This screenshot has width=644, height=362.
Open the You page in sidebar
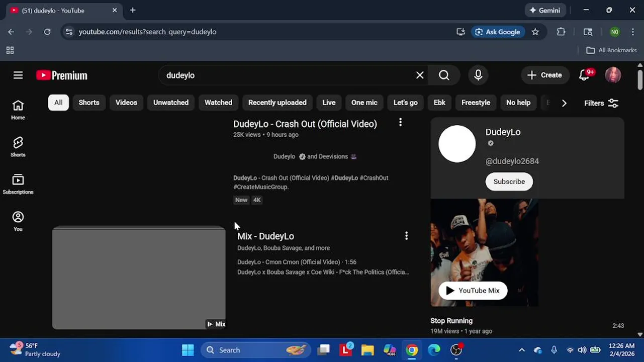click(18, 221)
